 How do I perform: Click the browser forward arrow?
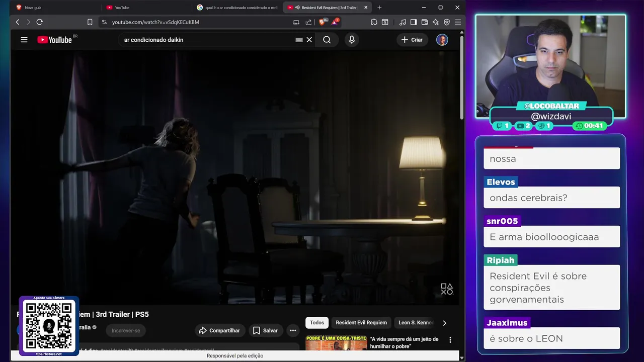click(28, 22)
